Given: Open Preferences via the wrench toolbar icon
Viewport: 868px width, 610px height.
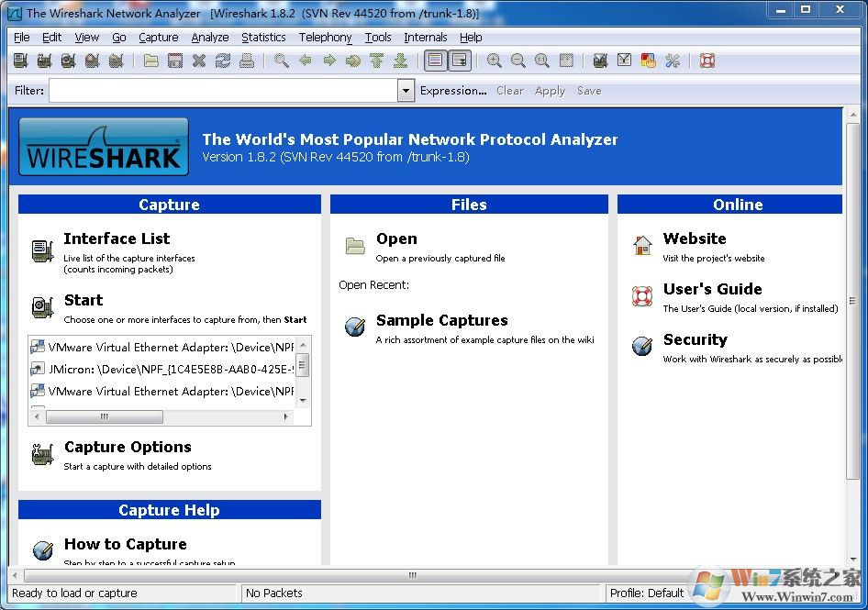Looking at the screenshot, I should [673, 60].
